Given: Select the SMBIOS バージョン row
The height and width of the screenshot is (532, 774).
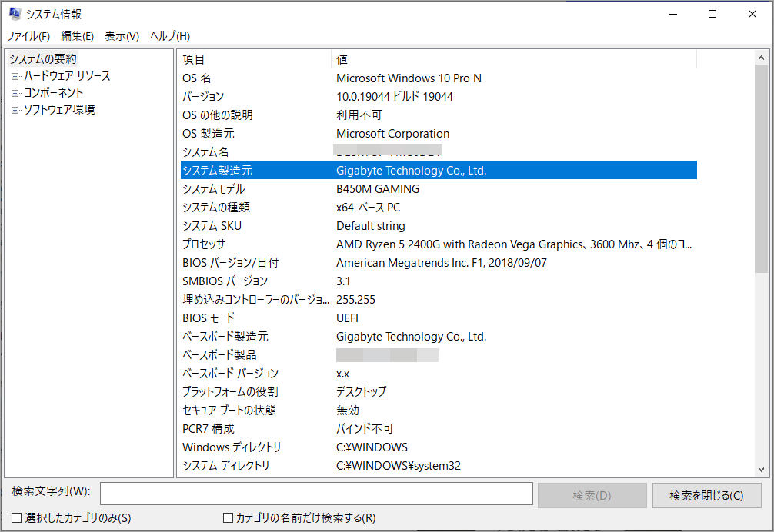Looking at the screenshot, I should pos(439,281).
